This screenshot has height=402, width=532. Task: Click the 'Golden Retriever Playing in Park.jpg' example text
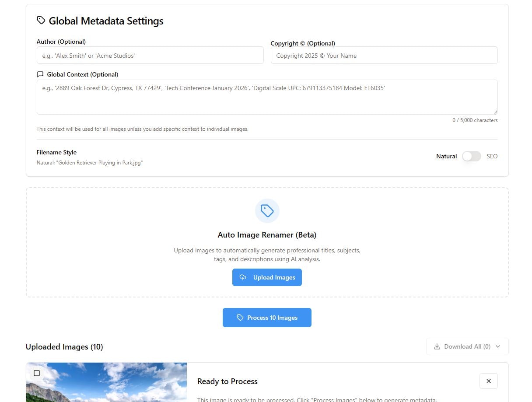pyautogui.click(x=99, y=163)
